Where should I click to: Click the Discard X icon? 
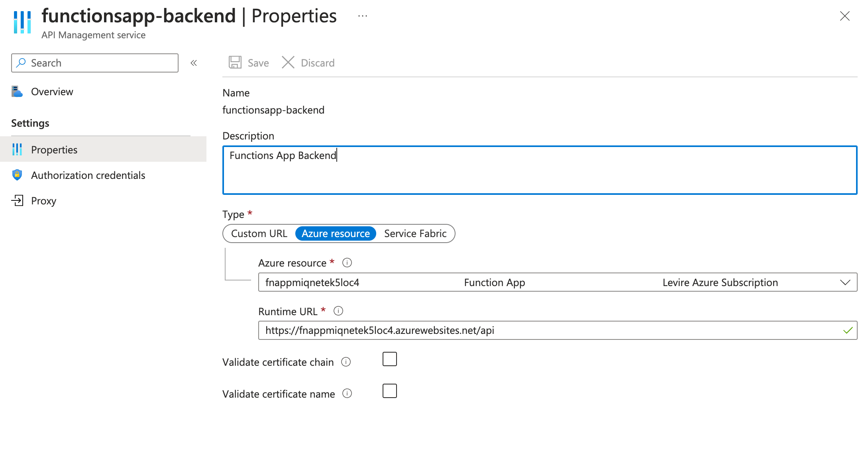point(288,63)
